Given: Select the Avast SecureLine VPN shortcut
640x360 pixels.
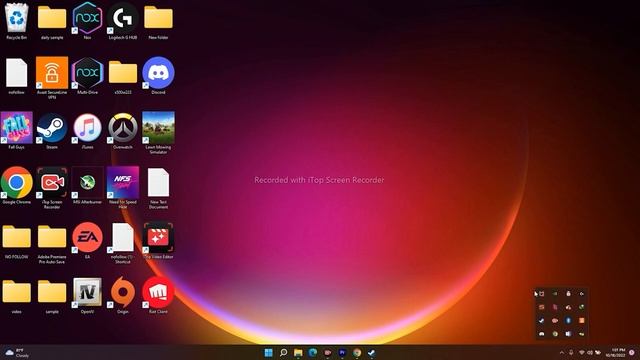Looking at the screenshot, I should pos(52,78).
